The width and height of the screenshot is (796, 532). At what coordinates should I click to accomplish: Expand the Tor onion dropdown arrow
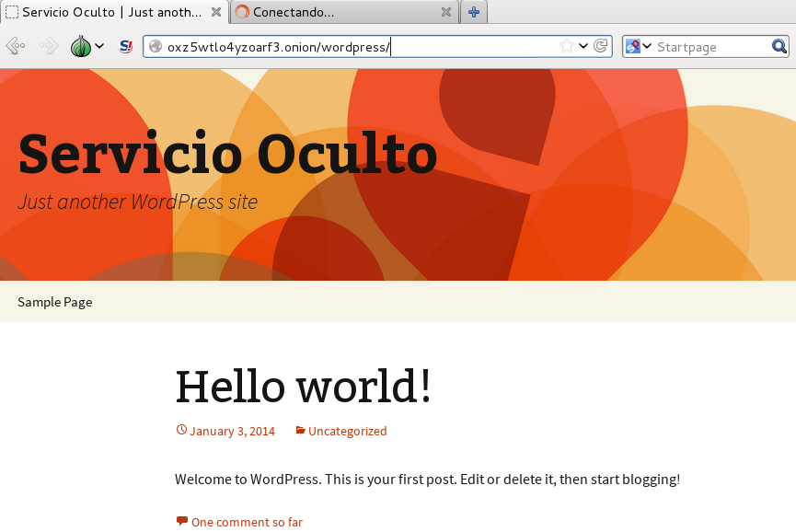[99, 46]
